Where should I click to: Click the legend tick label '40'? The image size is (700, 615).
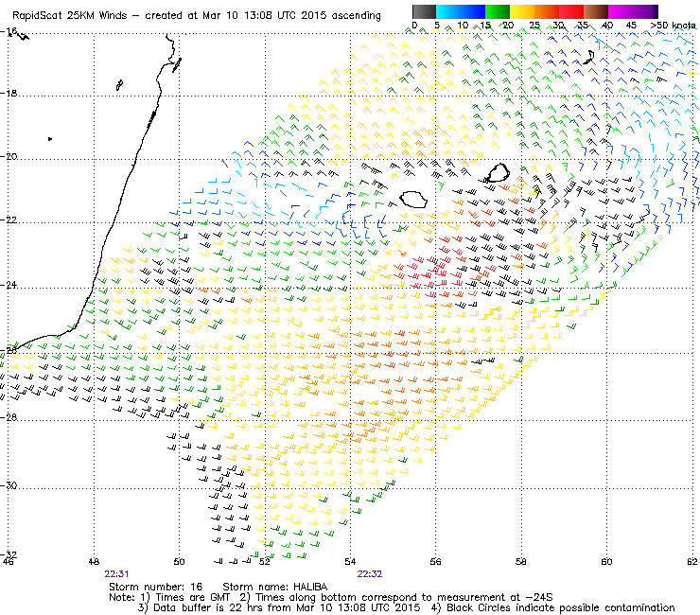(x=607, y=26)
